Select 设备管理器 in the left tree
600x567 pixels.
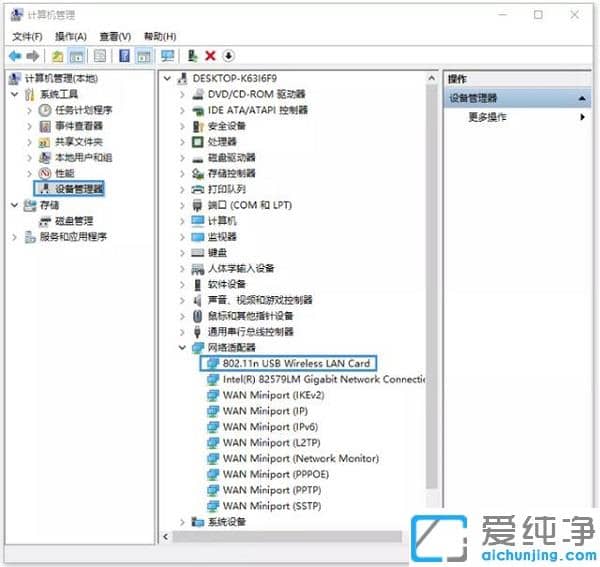click(x=79, y=189)
